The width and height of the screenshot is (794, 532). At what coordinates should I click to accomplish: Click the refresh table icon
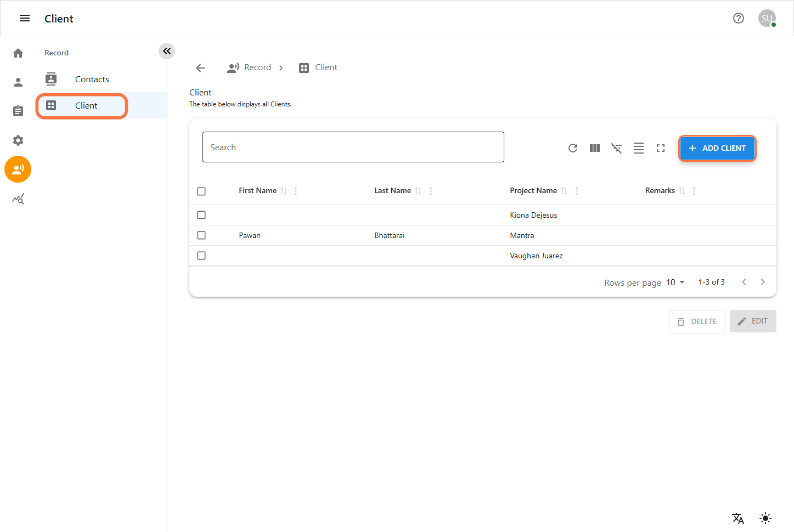click(x=573, y=148)
